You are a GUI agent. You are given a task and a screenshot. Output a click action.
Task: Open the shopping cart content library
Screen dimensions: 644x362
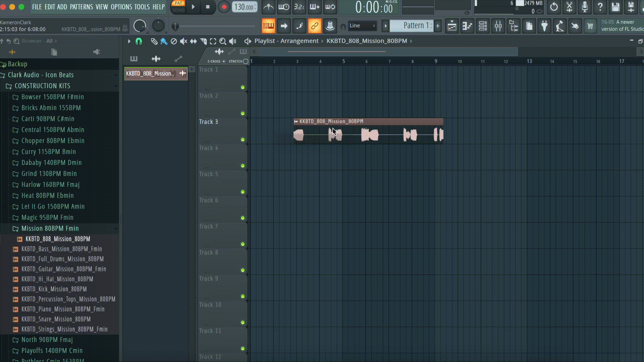pos(590,26)
